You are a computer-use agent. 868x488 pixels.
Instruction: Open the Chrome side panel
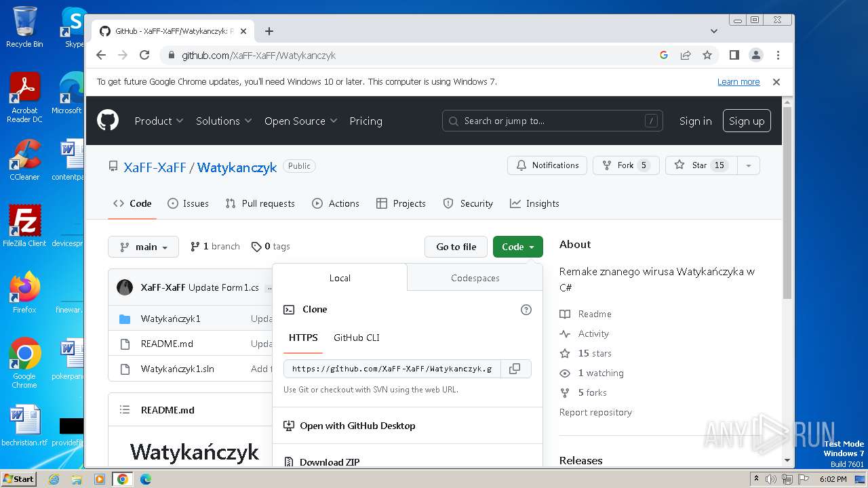734,56
